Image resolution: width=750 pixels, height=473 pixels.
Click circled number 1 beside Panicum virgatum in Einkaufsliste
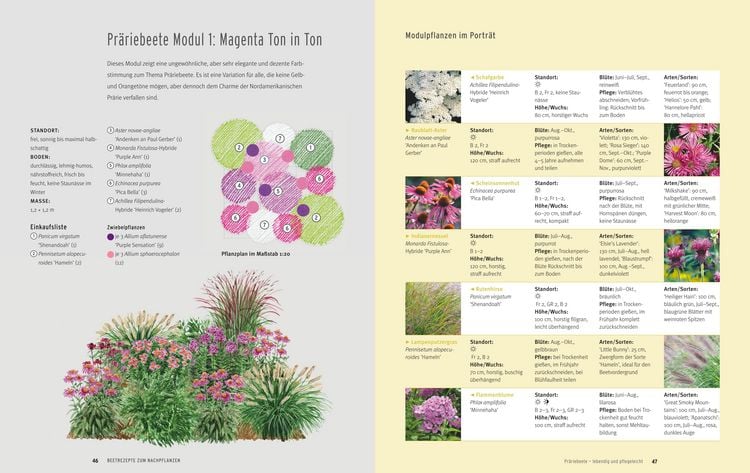(x=33, y=236)
